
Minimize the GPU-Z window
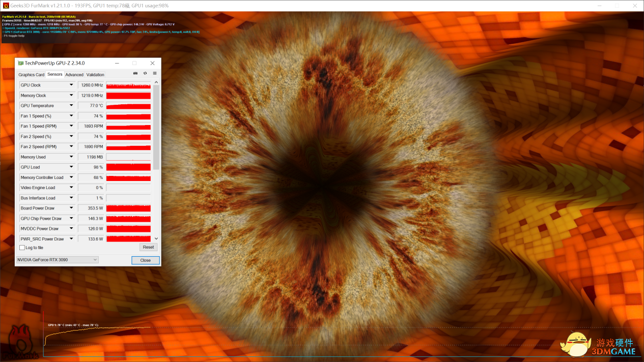(x=117, y=63)
